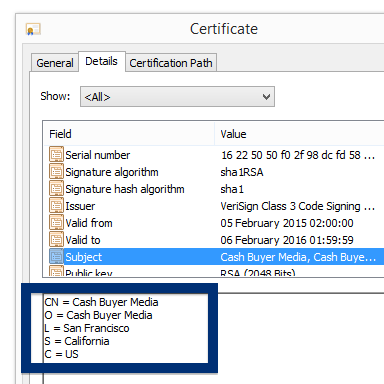This screenshot has width=384, height=384.
Task: Open the Certification Path tab
Action: coord(171,63)
